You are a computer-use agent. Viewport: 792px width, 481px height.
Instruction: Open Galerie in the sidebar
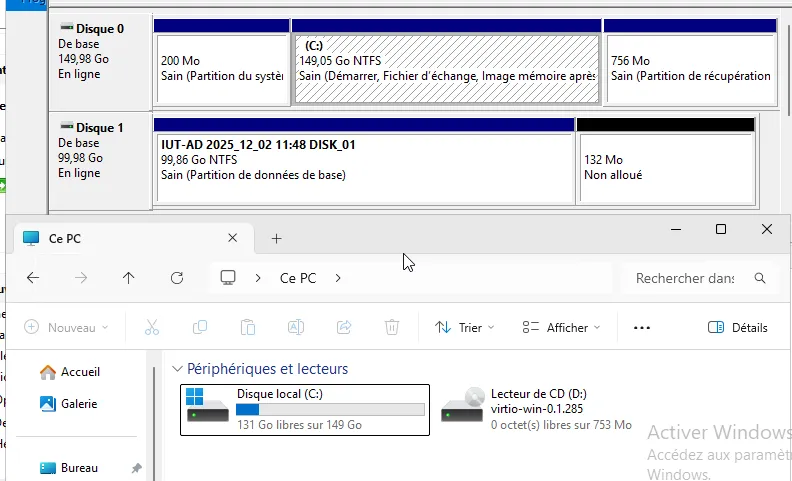78,403
